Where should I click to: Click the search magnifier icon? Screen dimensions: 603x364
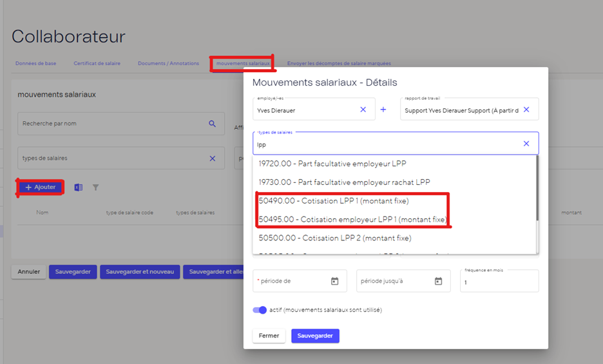click(212, 124)
